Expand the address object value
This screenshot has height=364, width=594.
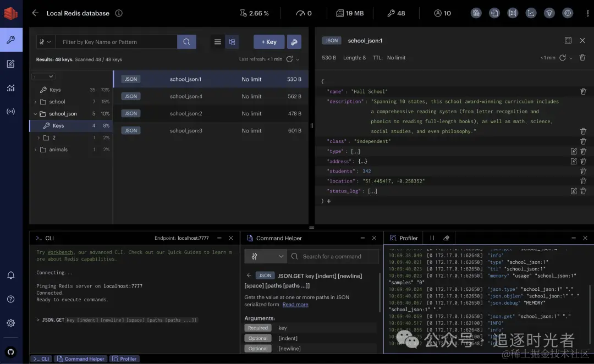pos(362,161)
